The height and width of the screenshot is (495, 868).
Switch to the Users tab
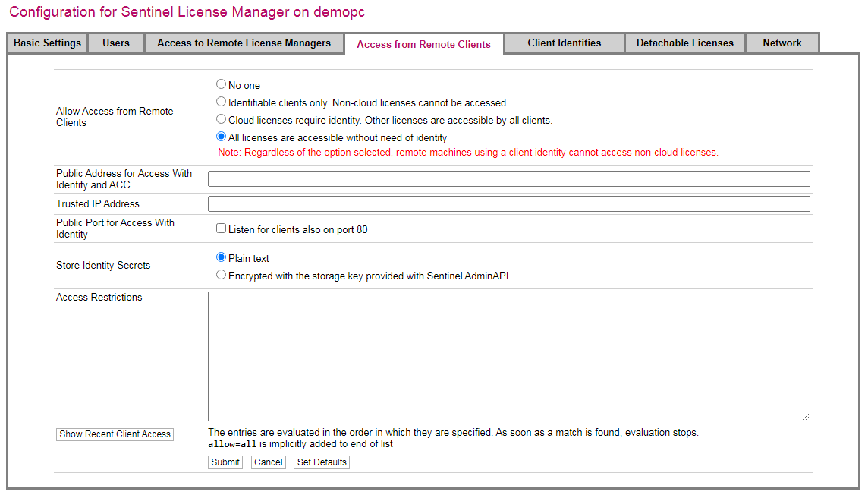[x=116, y=43]
